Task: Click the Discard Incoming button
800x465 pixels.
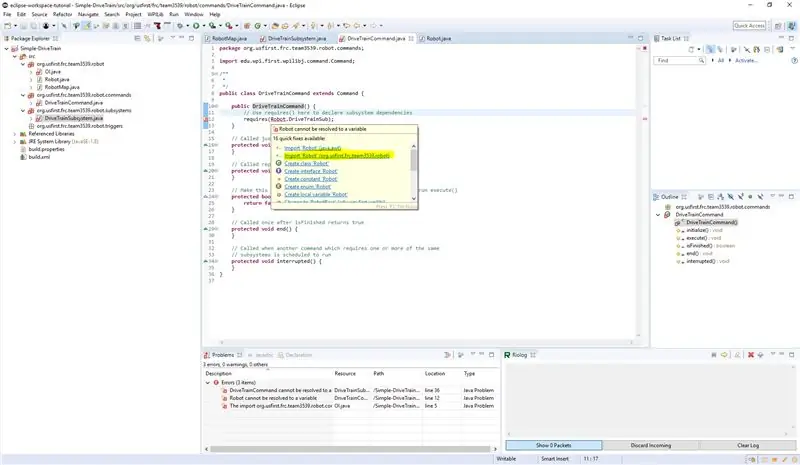Action: pyautogui.click(x=651, y=445)
